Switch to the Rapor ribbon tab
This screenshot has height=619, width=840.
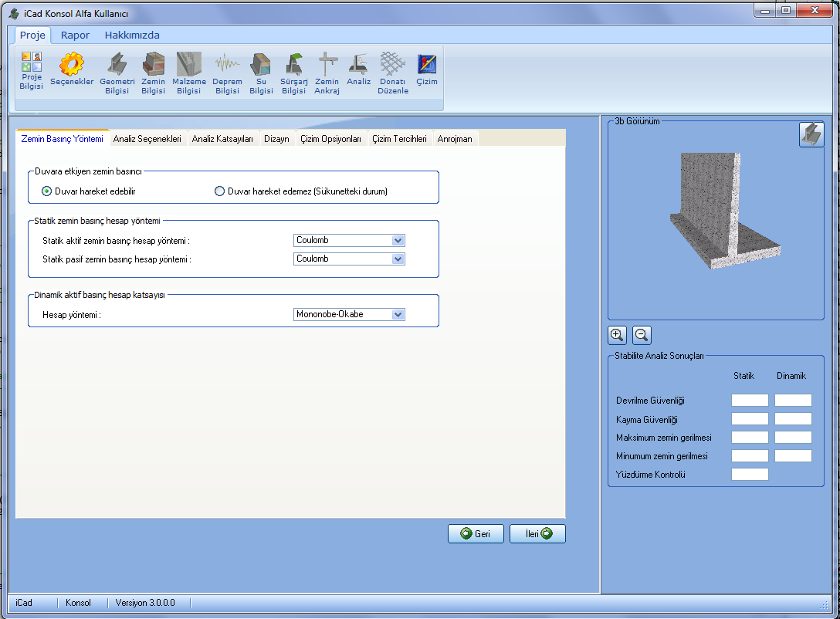[x=75, y=36]
